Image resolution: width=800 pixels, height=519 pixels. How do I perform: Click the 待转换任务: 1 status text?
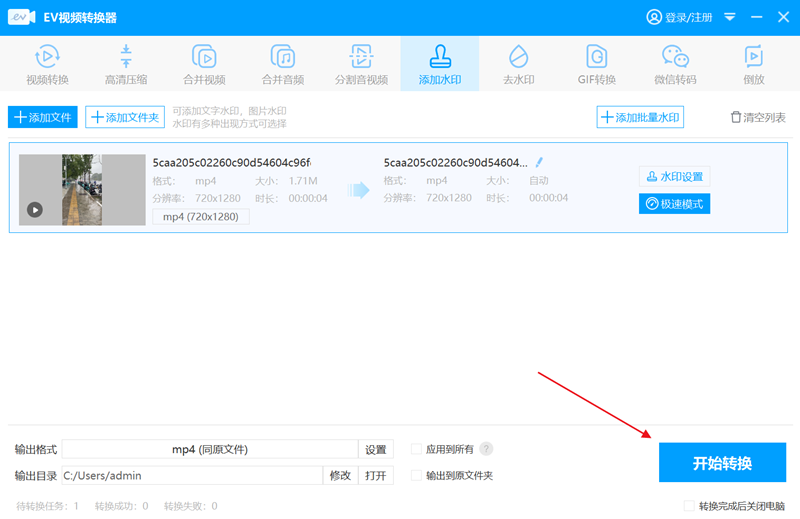(47, 506)
